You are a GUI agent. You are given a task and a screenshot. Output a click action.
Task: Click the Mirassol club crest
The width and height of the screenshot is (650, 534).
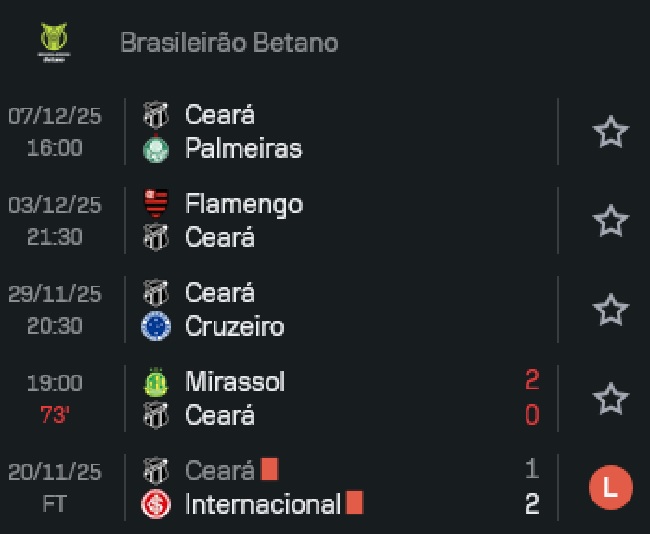156,382
